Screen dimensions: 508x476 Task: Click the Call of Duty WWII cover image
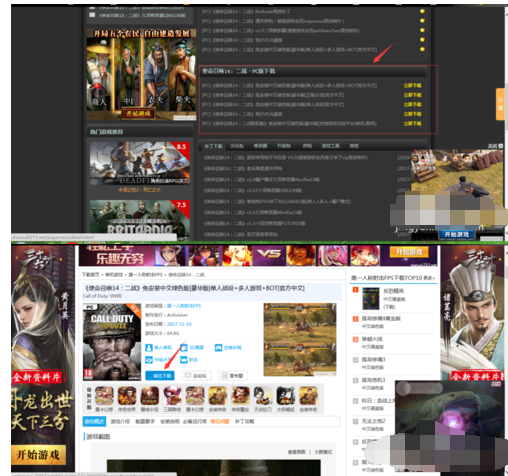click(x=112, y=342)
